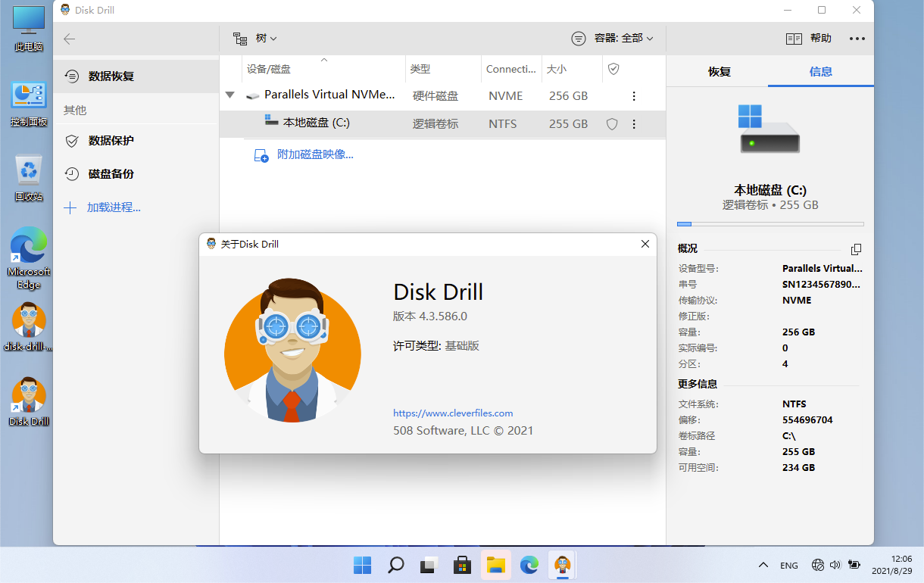Click the shield protection column header icon
This screenshot has width=924, height=583.
(x=614, y=69)
